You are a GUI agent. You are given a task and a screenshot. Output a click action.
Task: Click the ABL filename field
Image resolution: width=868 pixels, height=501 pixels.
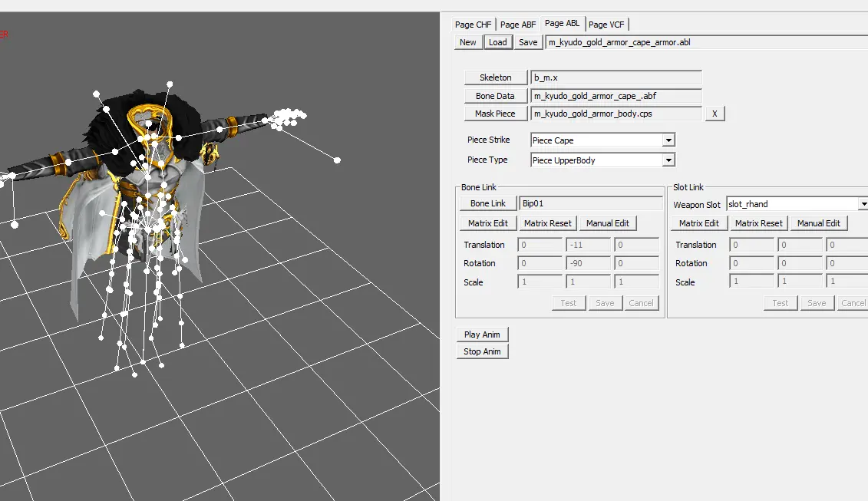(x=706, y=42)
